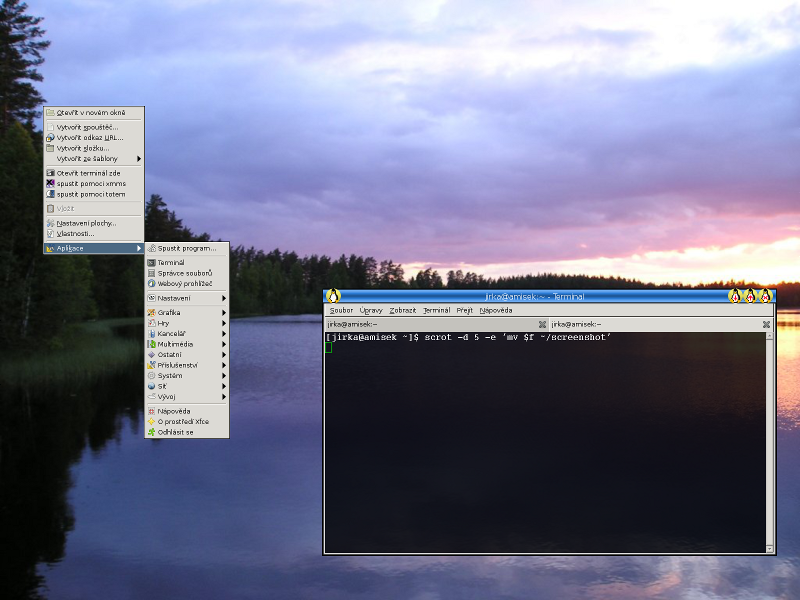Close the first terminal tab
Screen dimensions: 800x600
tap(542, 324)
